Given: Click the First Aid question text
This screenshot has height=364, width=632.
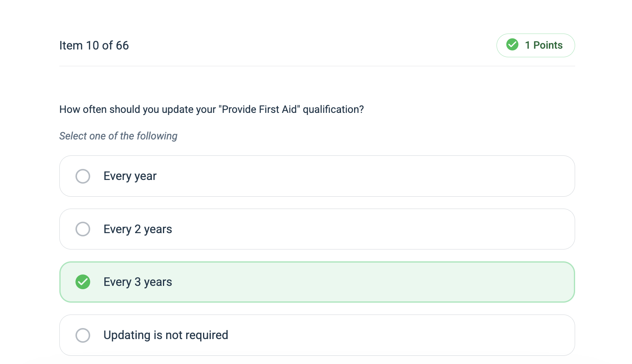Looking at the screenshot, I should click(212, 110).
